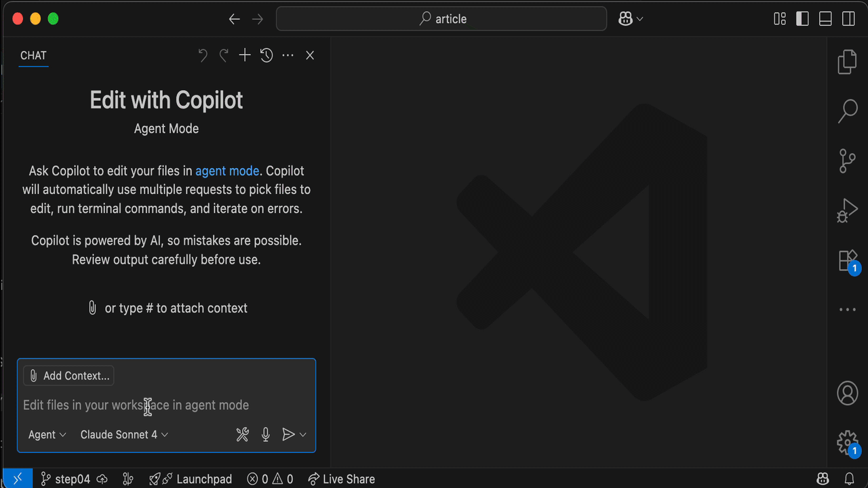Open the Source Control view
This screenshot has height=488, width=868.
[x=847, y=161]
